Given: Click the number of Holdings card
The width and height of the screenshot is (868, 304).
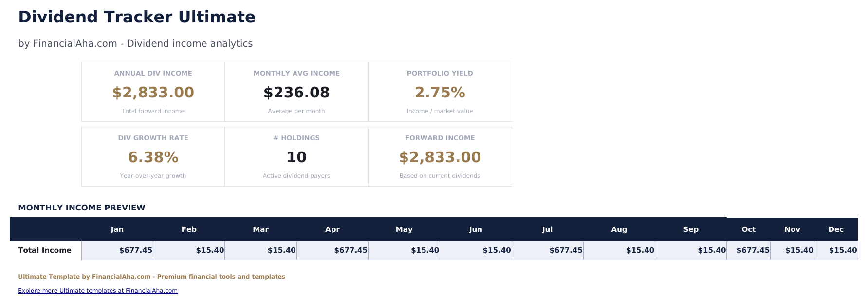Looking at the screenshot, I should (296, 156).
